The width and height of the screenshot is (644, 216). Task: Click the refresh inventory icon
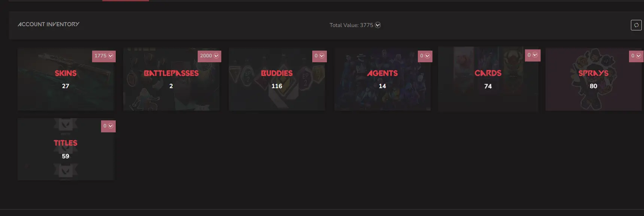[636, 25]
